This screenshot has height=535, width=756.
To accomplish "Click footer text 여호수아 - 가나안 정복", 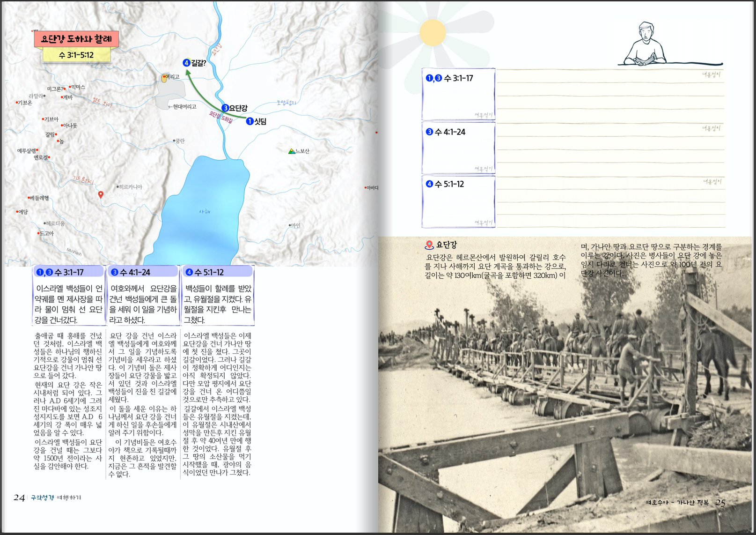I will pyautogui.click(x=677, y=503).
